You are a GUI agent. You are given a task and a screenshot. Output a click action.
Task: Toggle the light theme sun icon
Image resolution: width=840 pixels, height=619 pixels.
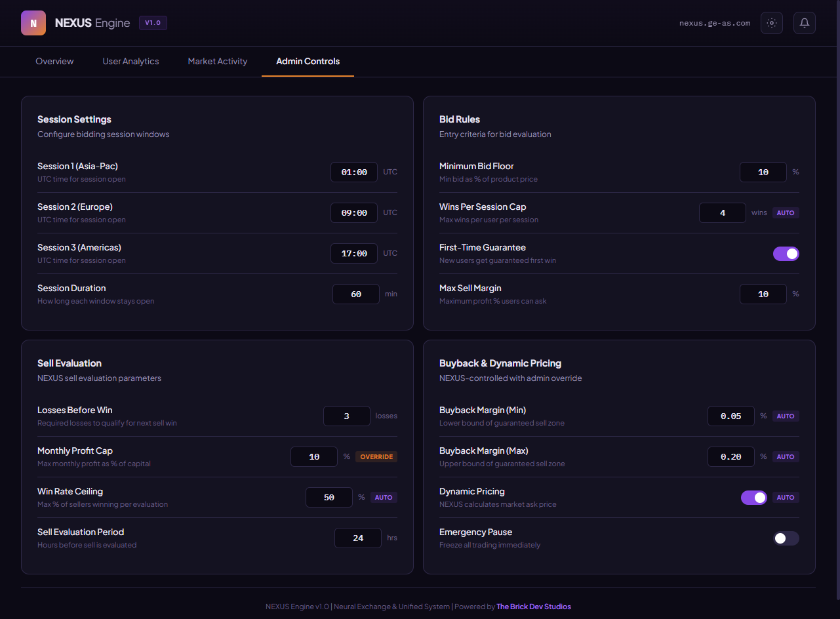772,23
